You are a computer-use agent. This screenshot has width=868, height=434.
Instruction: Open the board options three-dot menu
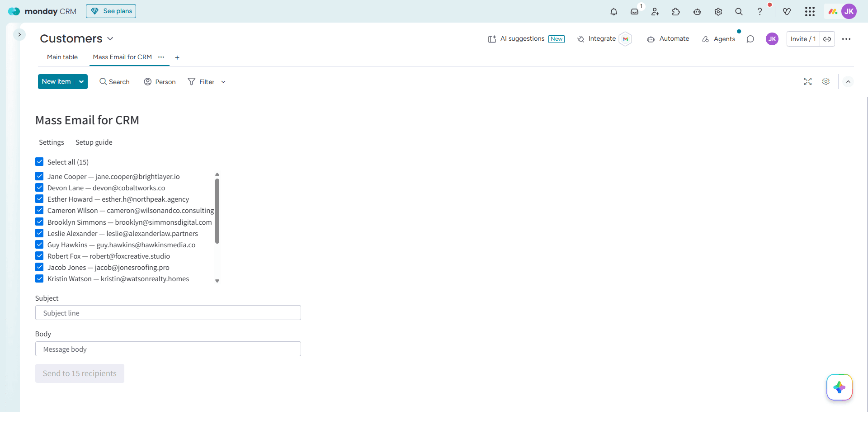(x=846, y=39)
